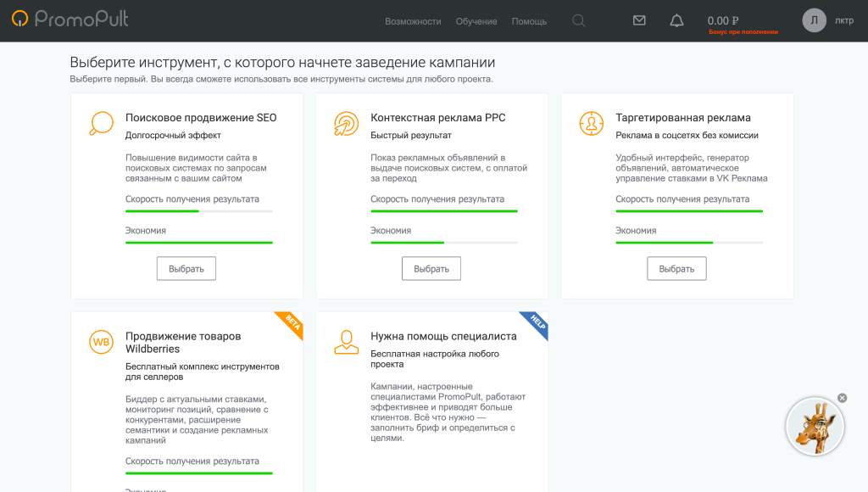Choose SEO with its Выбрать button

tap(186, 269)
